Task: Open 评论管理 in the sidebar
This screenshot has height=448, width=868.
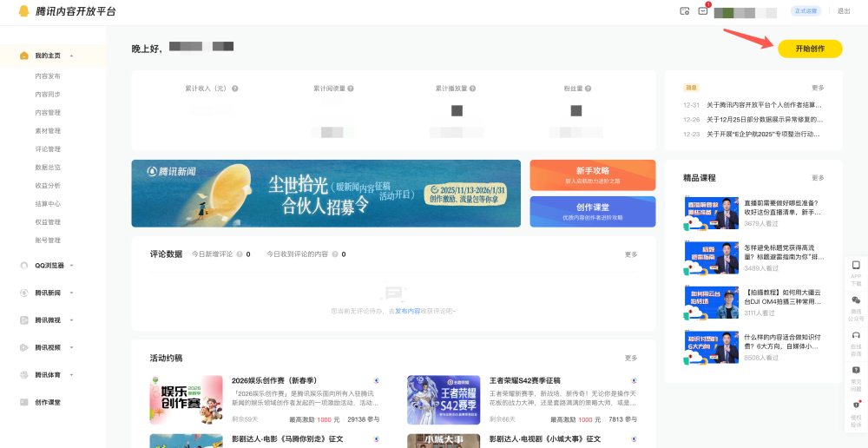Action: click(x=48, y=149)
